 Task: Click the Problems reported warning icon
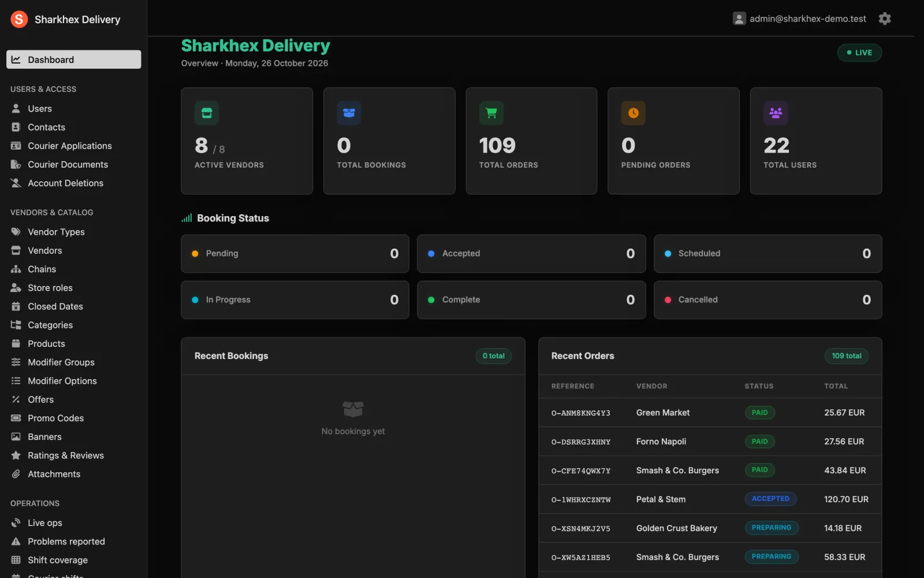tap(16, 542)
